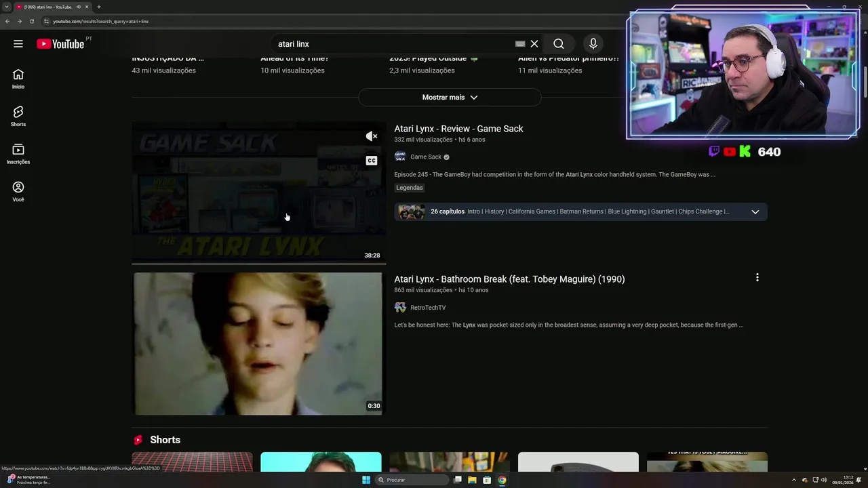Go forward in the browser
The image size is (868, 488).
click(19, 21)
